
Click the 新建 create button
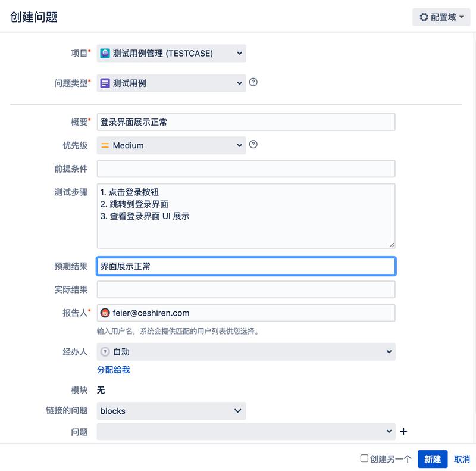[x=432, y=459]
